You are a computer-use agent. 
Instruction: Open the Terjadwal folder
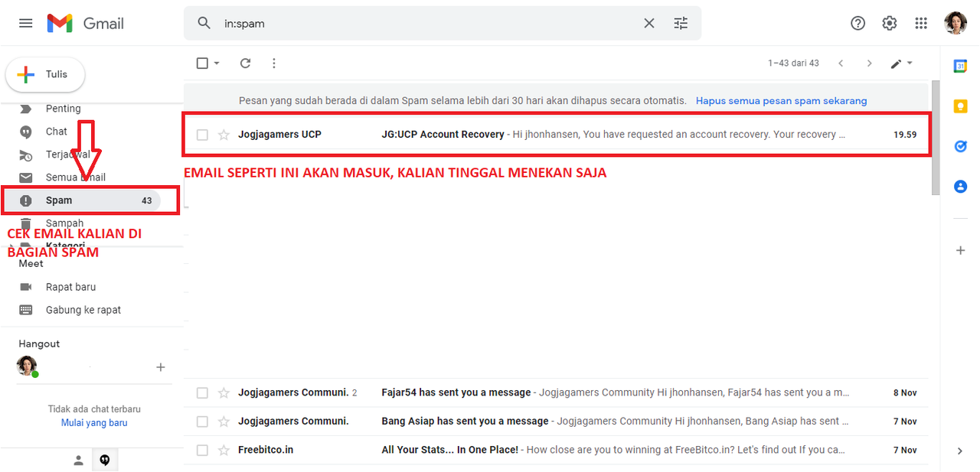click(67, 155)
